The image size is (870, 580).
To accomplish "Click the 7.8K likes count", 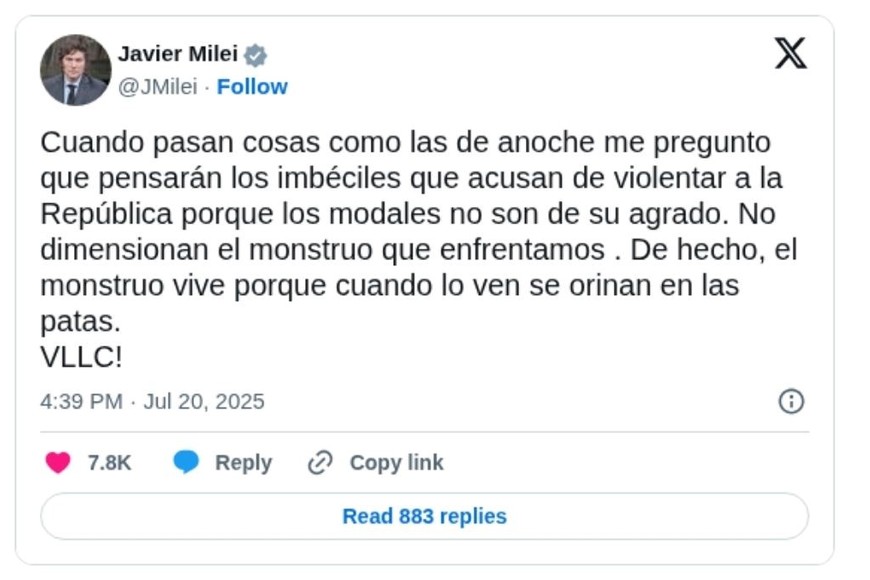I will (x=109, y=463).
